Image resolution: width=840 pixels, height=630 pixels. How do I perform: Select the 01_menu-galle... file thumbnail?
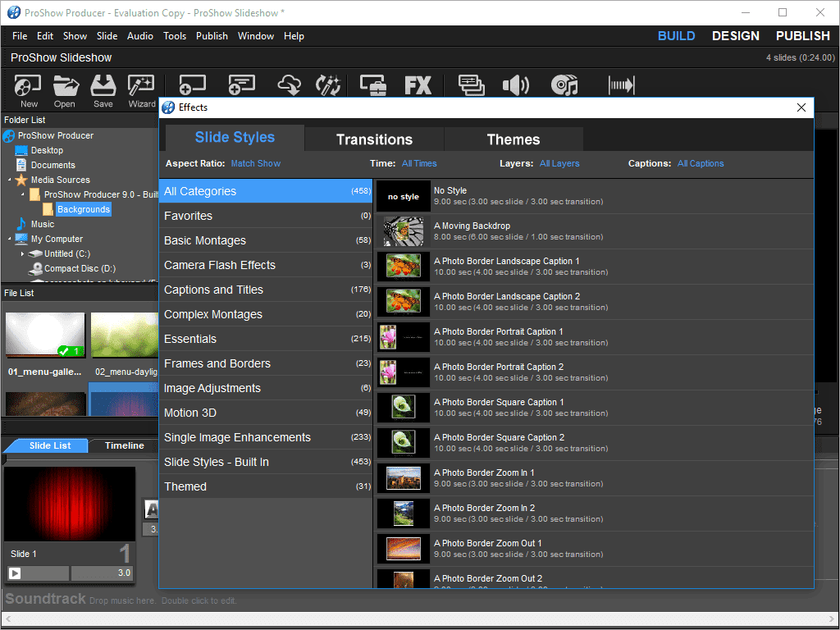[x=45, y=335]
